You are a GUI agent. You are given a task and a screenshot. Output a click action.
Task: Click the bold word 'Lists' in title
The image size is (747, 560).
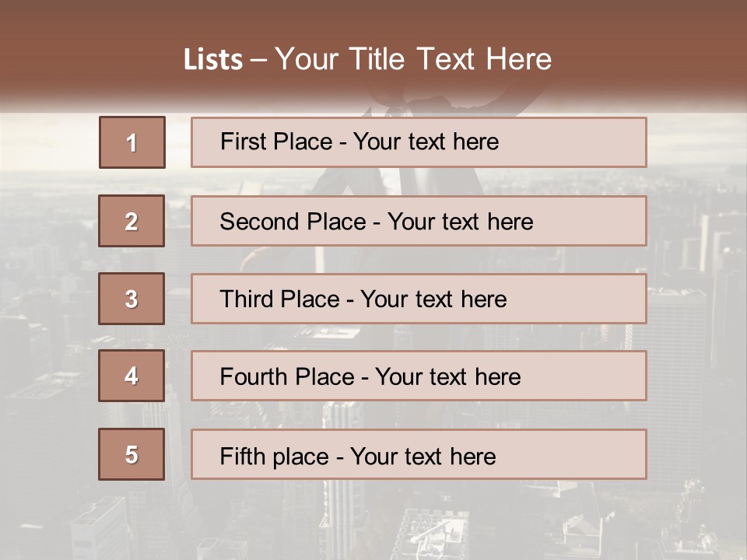coord(212,60)
